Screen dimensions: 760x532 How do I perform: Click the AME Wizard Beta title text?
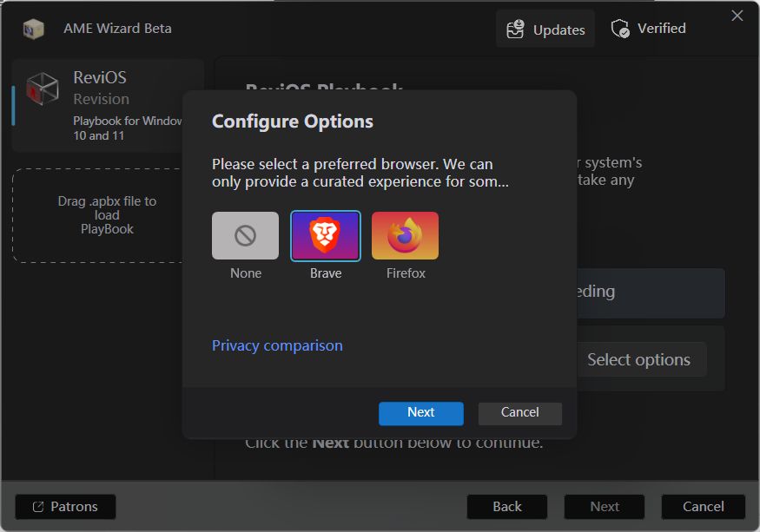118,29
